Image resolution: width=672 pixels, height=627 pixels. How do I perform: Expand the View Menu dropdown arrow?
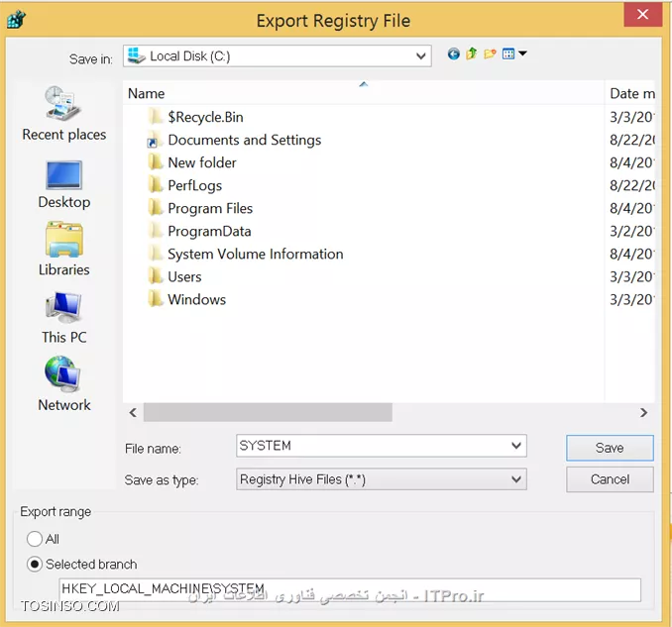pyautogui.click(x=522, y=53)
